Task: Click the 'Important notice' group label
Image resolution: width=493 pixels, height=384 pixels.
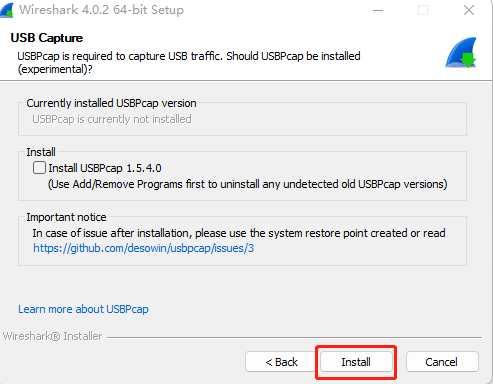Action: (66, 217)
